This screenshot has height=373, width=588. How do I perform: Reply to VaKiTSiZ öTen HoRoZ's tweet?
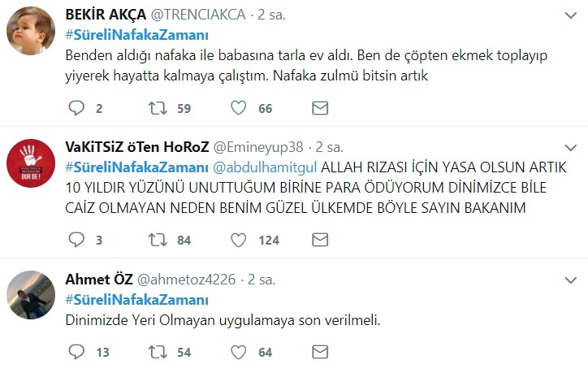coord(76,240)
